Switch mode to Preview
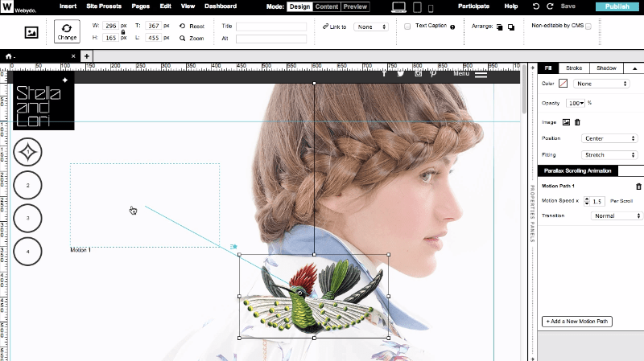The width and height of the screenshot is (644, 361). [x=355, y=6]
